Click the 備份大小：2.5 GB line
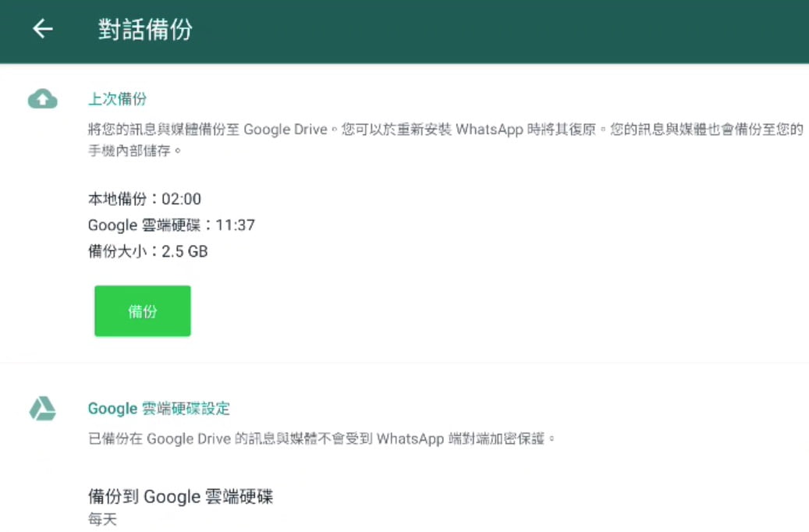The image size is (809, 532). [x=148, y=251]
